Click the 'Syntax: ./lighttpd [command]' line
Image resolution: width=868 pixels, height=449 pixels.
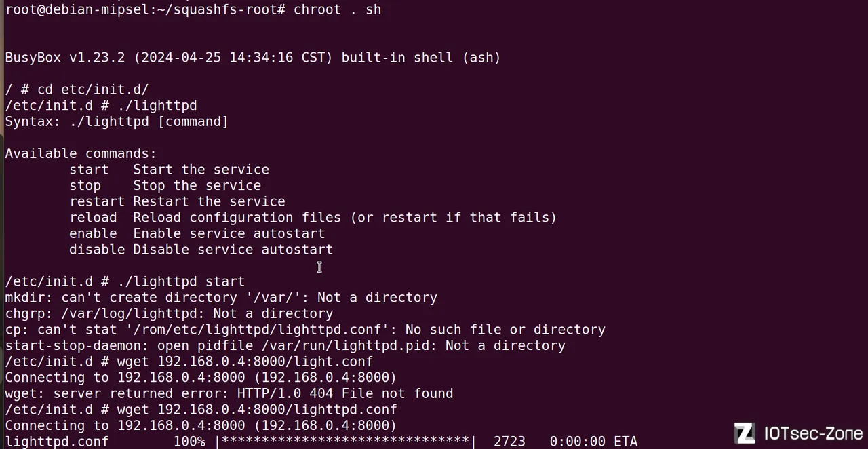(117, 121)
